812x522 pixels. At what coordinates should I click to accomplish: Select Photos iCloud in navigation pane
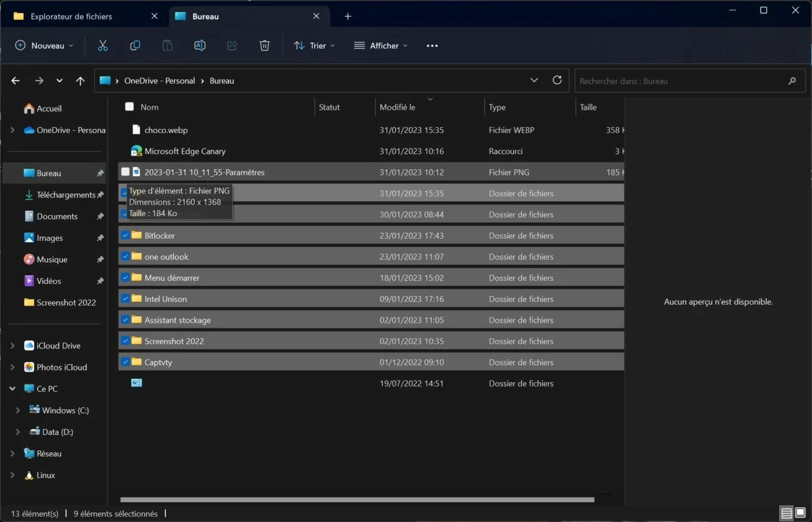[x=61, y=367]
